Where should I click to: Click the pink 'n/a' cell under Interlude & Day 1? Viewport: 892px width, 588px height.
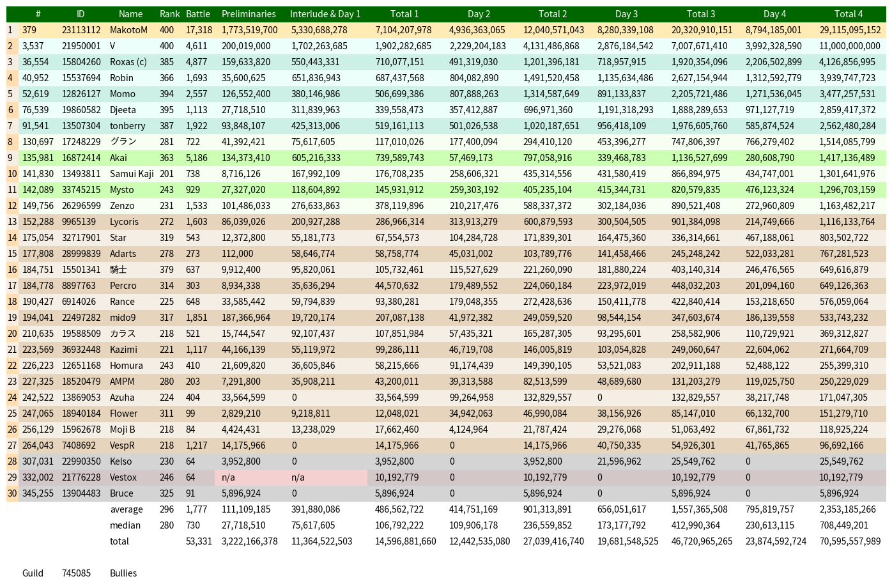326,477
